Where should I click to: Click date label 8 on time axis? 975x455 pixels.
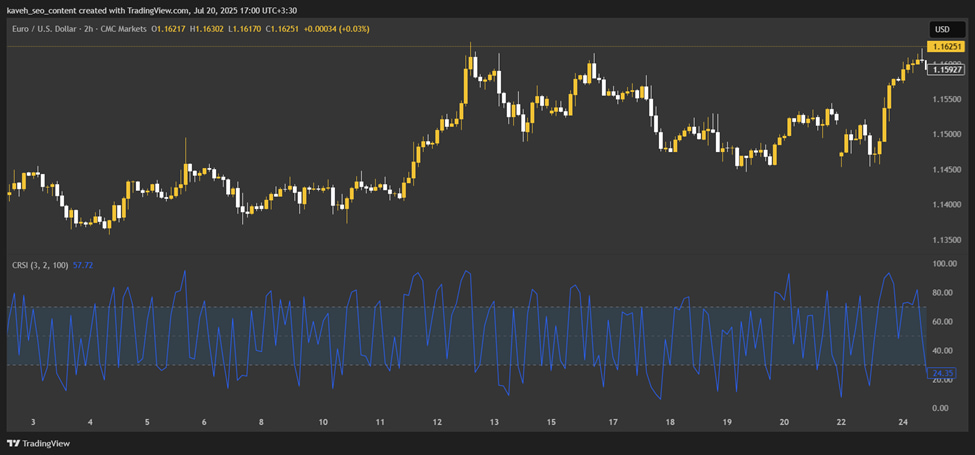261,423
